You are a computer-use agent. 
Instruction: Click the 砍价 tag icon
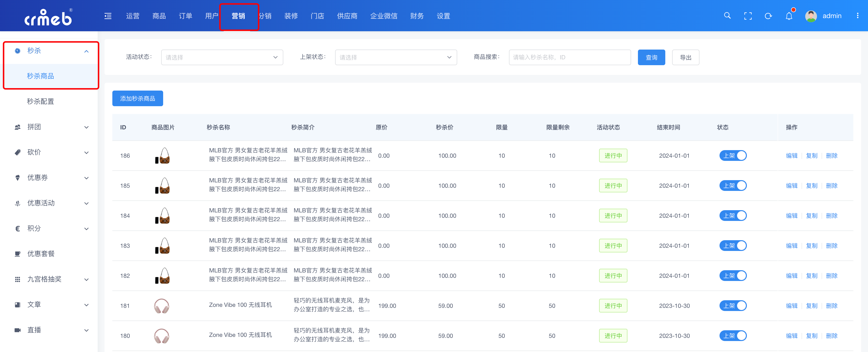pyautogui.click(x=18, y=152)
